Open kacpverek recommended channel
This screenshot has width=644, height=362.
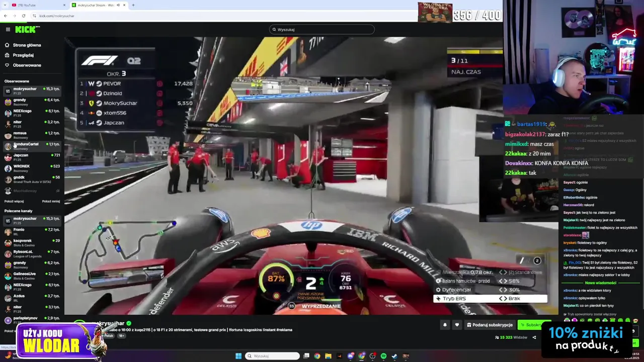32,243
